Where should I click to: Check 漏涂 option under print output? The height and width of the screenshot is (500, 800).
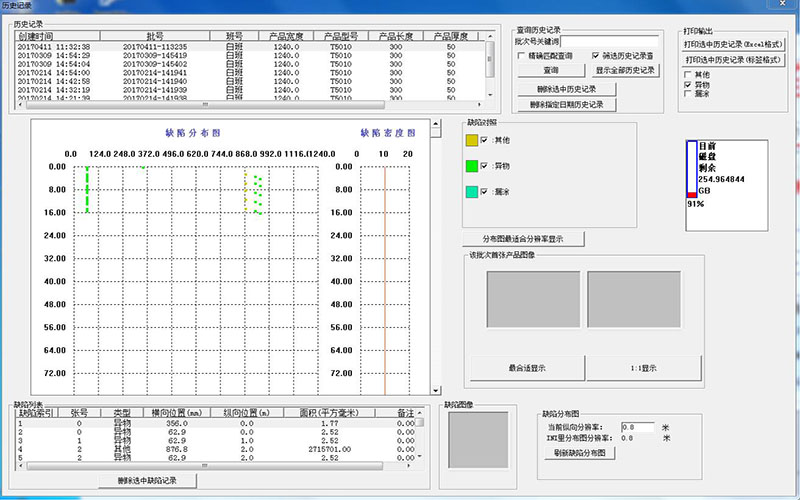[x=687, y=94]
